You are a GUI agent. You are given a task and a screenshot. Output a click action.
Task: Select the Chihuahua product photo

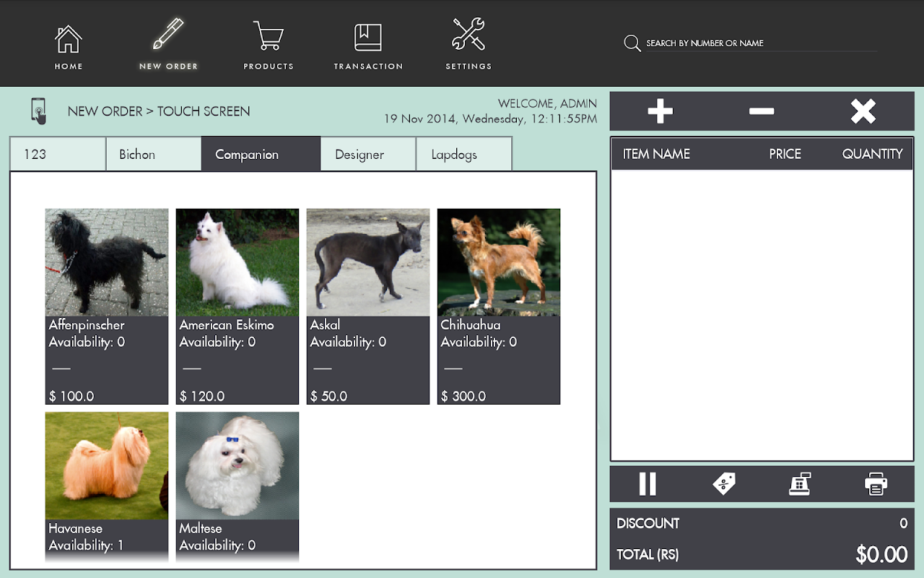tap(499, 262)
